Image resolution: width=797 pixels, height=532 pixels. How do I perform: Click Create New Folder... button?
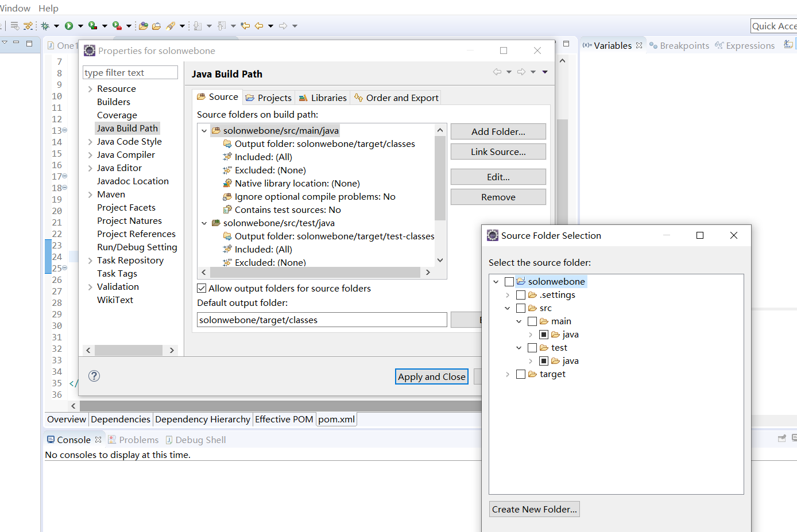click(x=535, y=509)
